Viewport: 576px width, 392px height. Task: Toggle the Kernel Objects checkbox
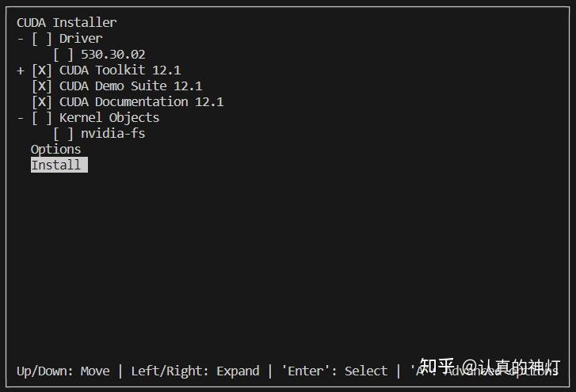coord(42,118)
